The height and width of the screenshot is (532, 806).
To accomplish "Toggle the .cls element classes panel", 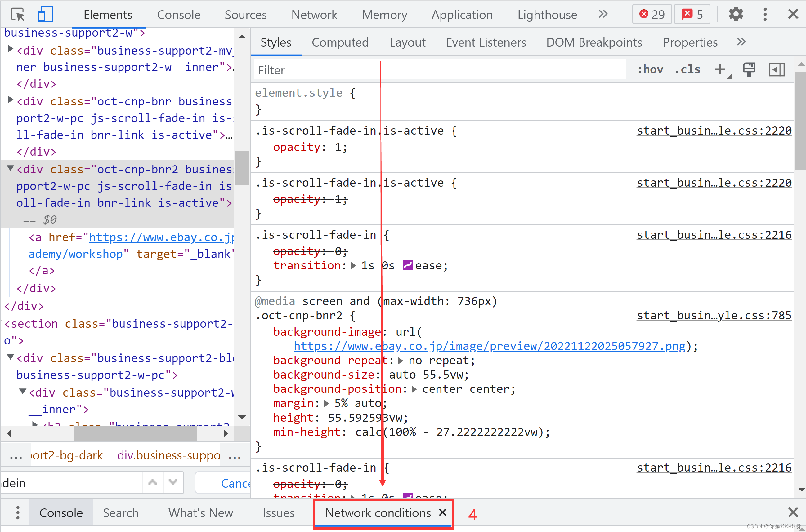I will [687, 69].
